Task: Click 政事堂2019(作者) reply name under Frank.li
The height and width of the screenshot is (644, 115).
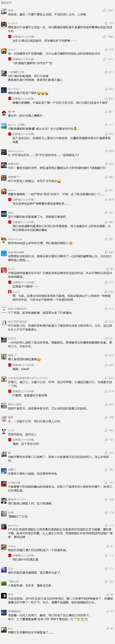Action: click(24, 37)
